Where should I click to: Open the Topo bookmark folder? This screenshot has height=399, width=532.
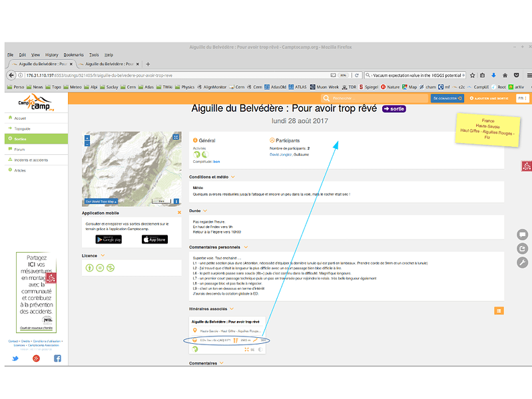click(x=53, y=87)
